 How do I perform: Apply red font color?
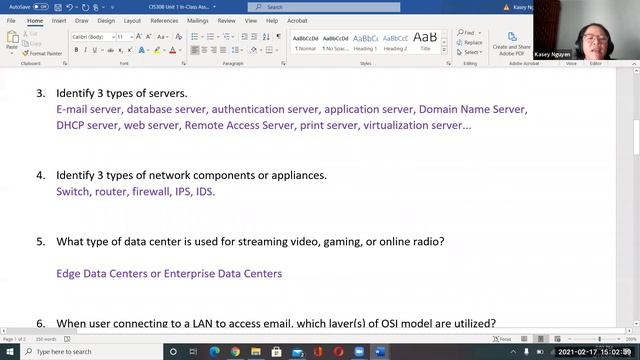pos(173,50)
